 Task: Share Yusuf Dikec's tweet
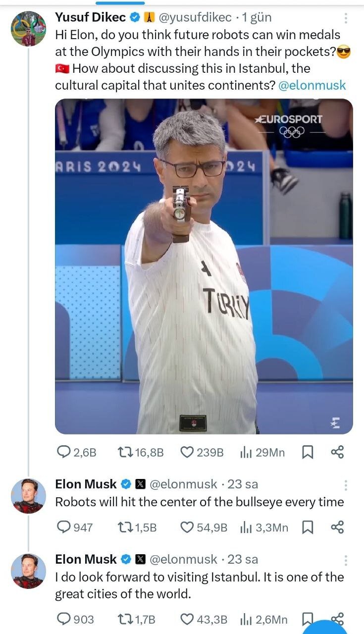point(337,452)
